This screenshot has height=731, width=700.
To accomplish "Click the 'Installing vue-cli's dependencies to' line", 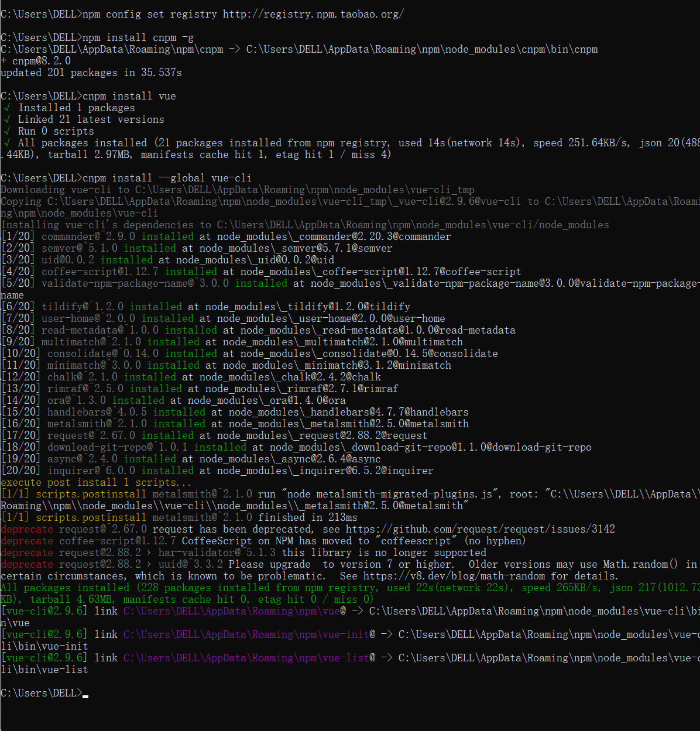I will pos(305,225).
